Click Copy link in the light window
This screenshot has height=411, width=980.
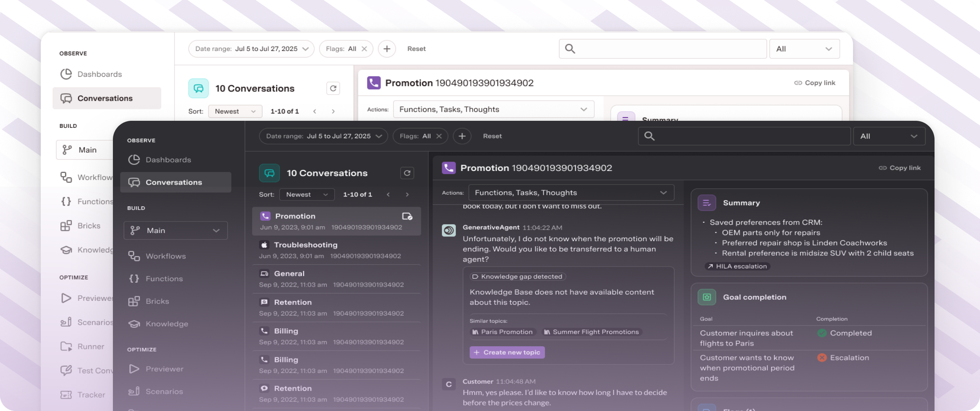(x=815, y=83)
